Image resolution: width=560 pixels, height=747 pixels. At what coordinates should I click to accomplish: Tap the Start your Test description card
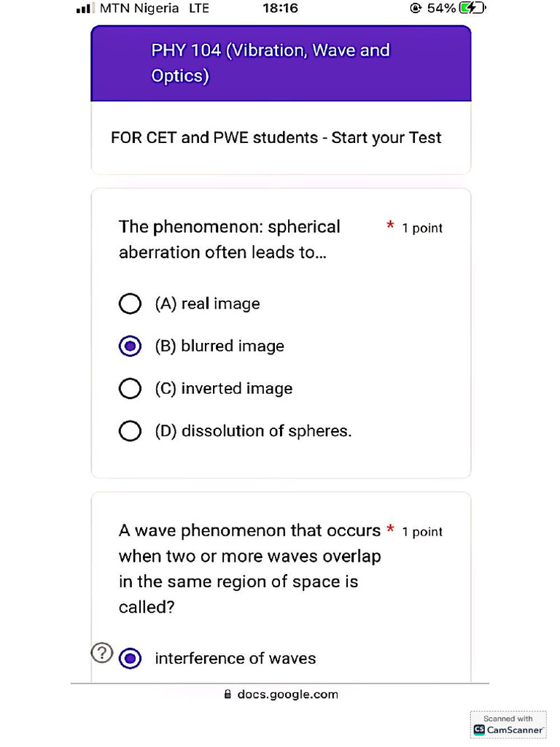281,138
